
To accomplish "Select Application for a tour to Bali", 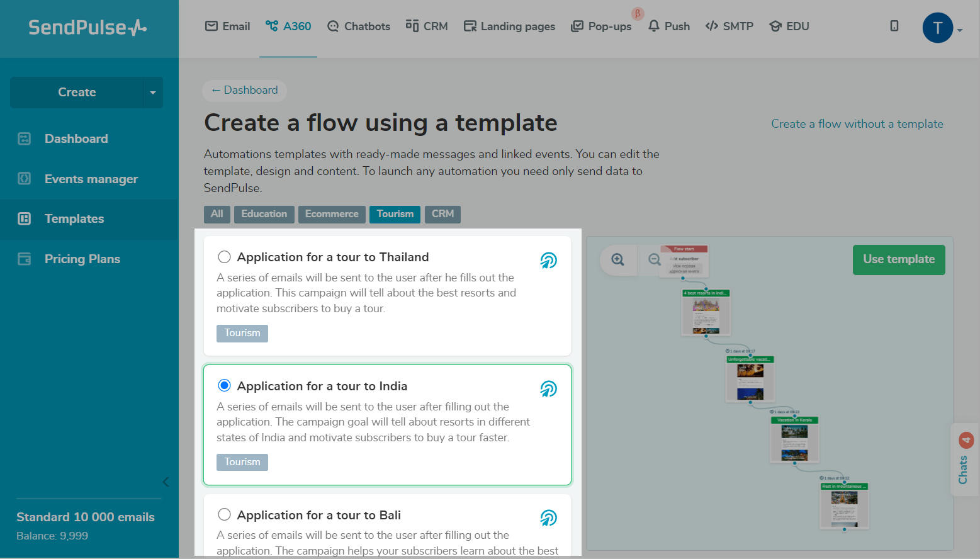I will click(x=224, y=515).
